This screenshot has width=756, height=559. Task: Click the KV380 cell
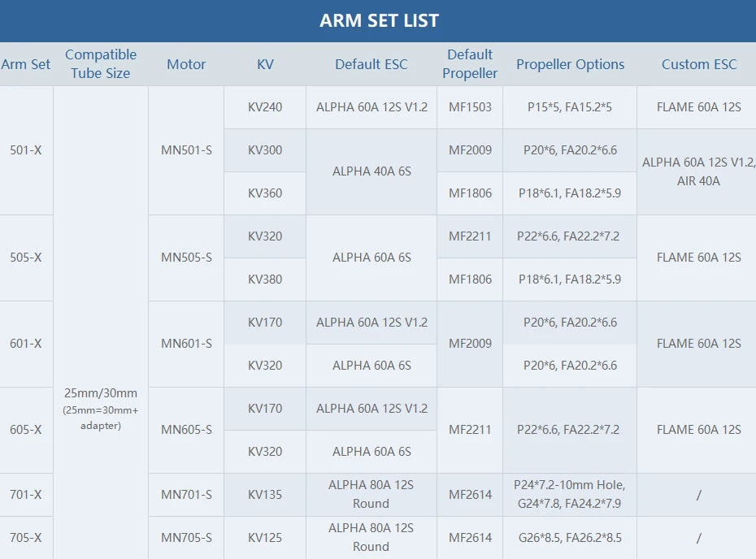coord(265,279)
